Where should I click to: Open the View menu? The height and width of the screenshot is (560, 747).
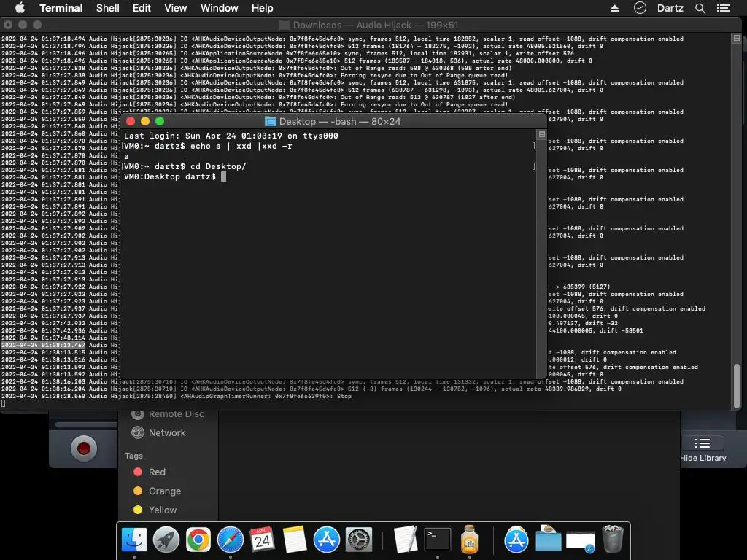coord(175,8)
